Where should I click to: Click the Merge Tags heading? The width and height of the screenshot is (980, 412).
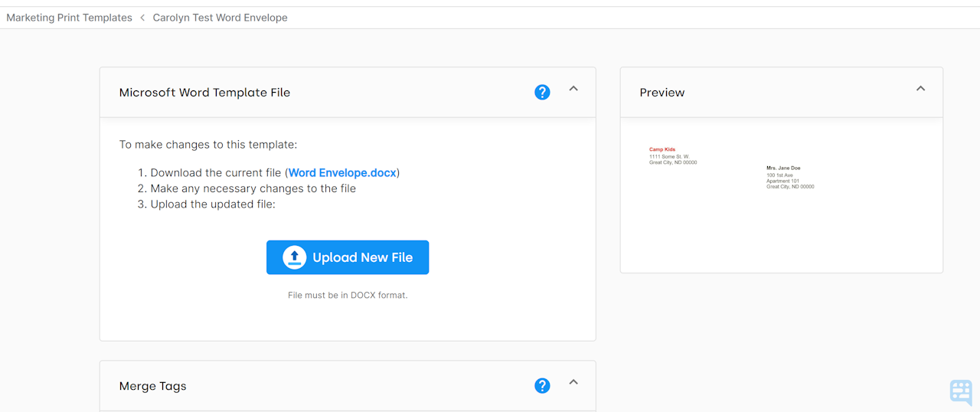coord(152,386)
